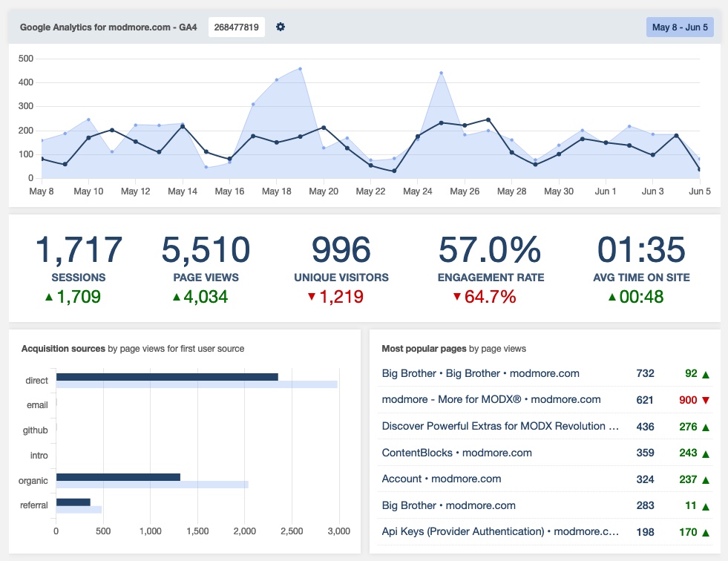The width and height of the screenshot is (728, 561).
Task: Click the Acquisition sources heading
Action: (x=63, y=349)
